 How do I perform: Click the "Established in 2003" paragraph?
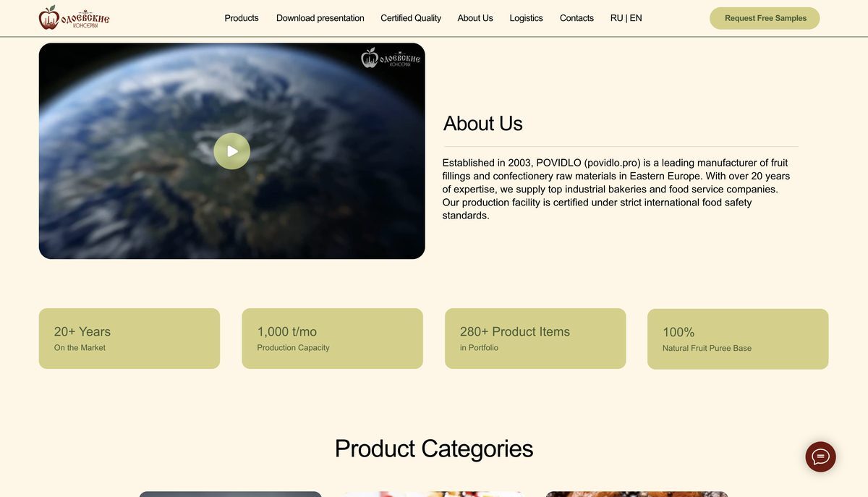(x=616, y=189)
